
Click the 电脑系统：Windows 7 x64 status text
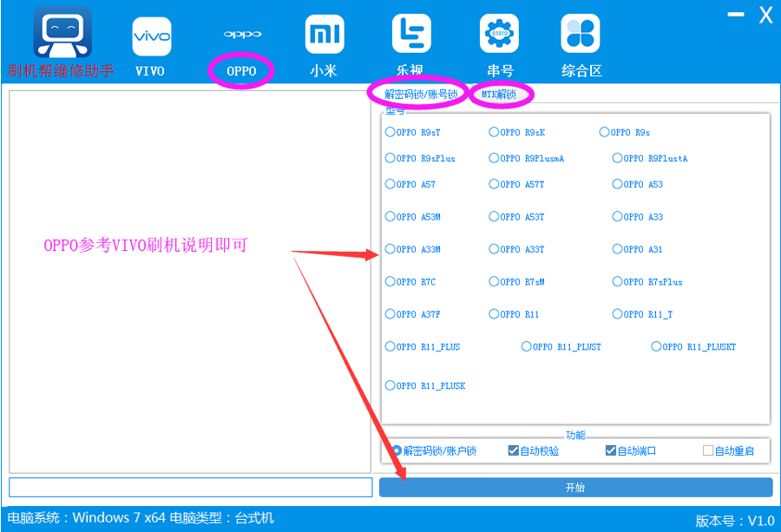tap(87, 517)
